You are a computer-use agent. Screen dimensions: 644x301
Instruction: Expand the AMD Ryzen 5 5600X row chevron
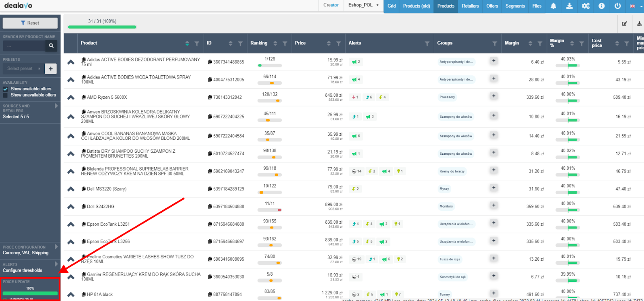[71, 98]
